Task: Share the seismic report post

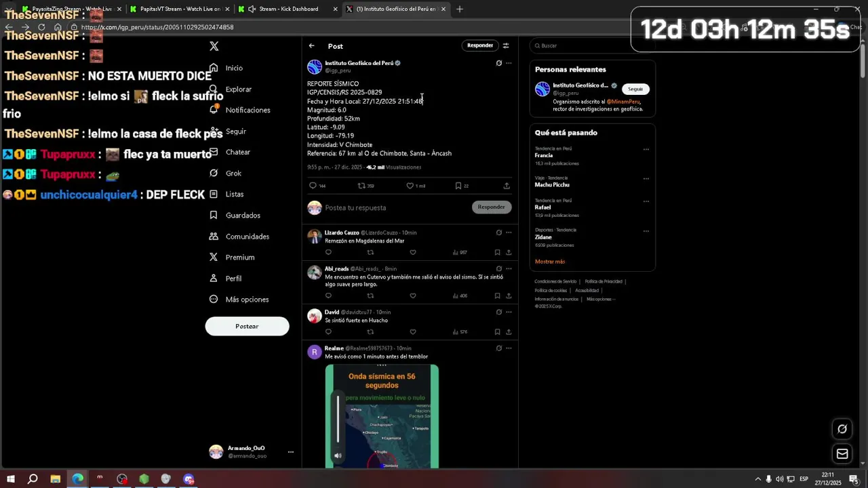Action: click(507, 185)
